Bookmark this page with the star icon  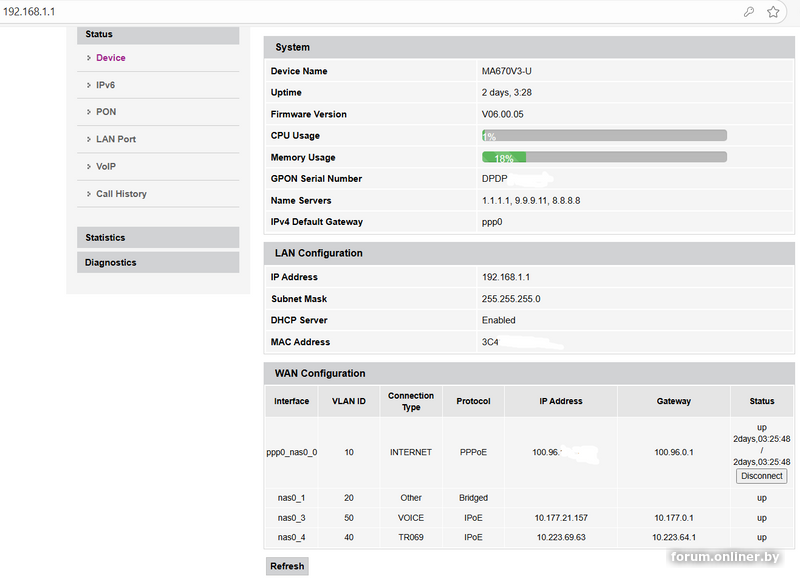click(x=773, y=12)
